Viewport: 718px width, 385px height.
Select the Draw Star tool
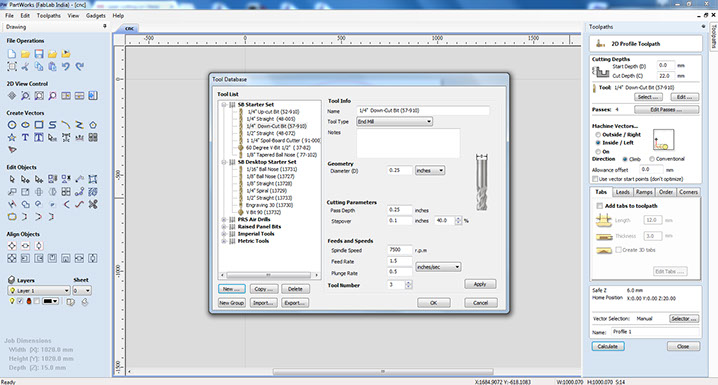tap(12, 137)
